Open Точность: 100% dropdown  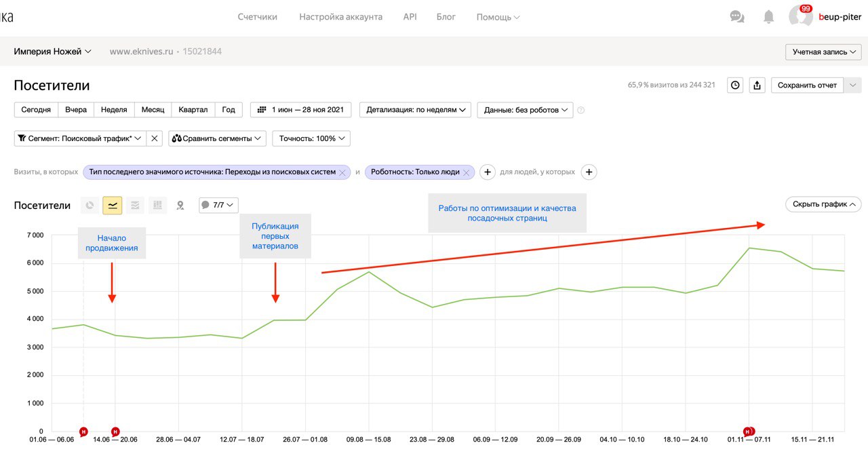[311, 138]
